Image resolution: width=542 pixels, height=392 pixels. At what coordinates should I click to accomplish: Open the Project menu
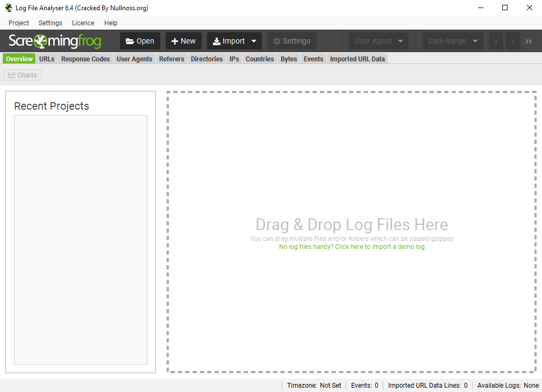pyautogui.click(x=19, y=23)
